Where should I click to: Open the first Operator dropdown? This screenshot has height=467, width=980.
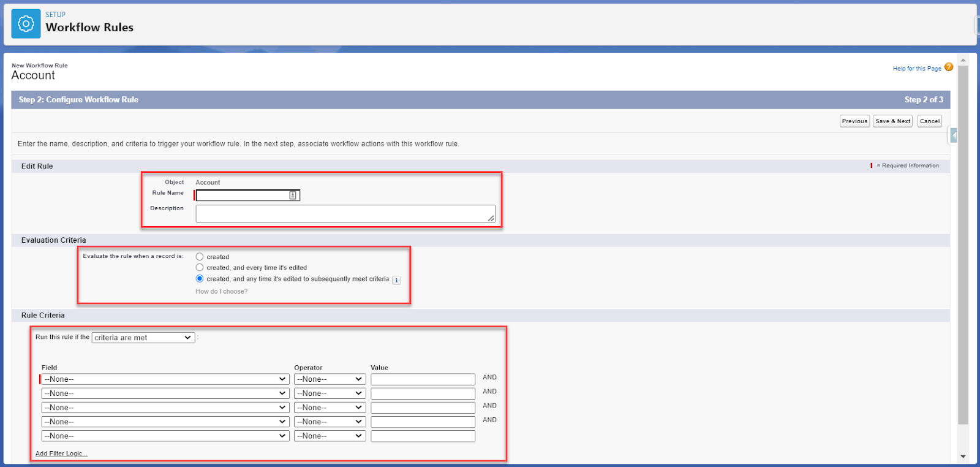[330, 379]
